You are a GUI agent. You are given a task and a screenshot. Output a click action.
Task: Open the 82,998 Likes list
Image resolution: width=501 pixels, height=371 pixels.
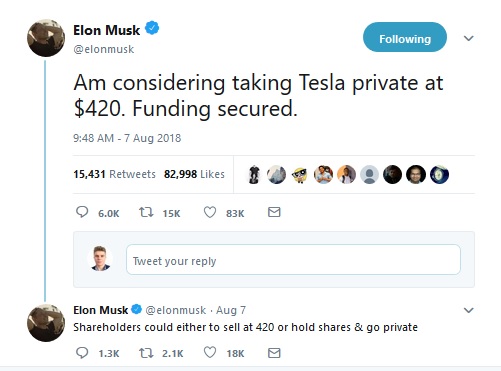click(x=194, y=174)
